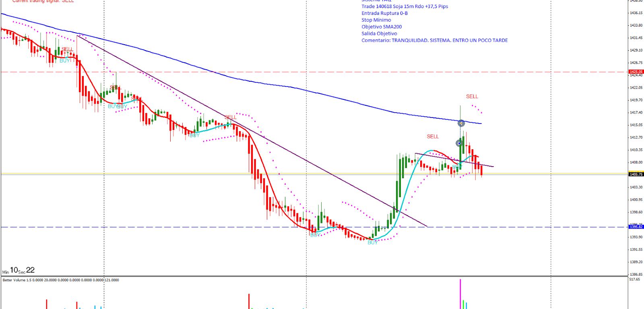
Task: Click the tall red volume bar mid-chart
Action: coord(249,301)
